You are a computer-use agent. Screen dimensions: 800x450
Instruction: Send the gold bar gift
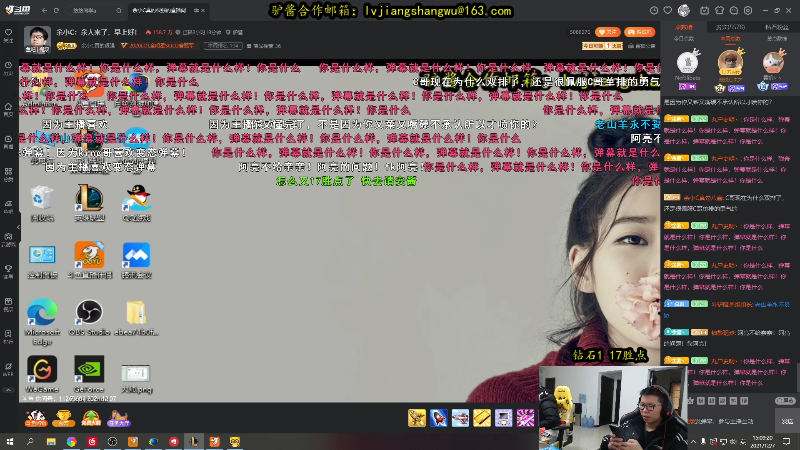click(482, 418)
